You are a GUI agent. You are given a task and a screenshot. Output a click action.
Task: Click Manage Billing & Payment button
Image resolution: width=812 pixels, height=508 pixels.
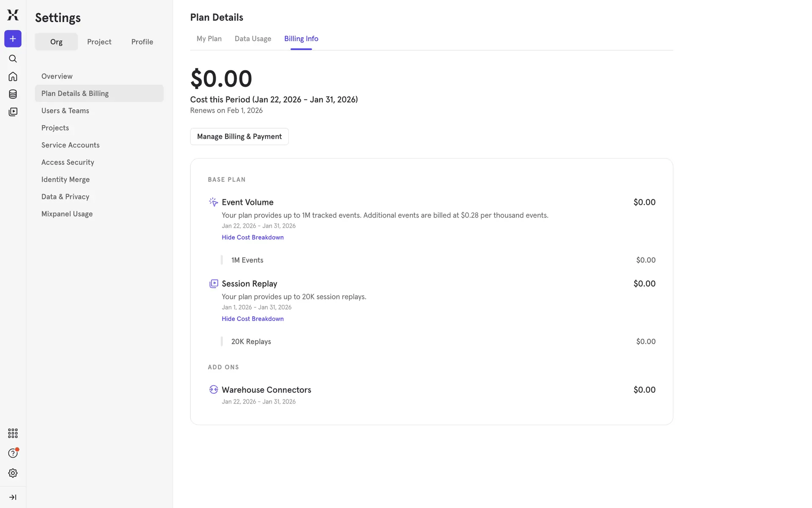tap(239, 137)
